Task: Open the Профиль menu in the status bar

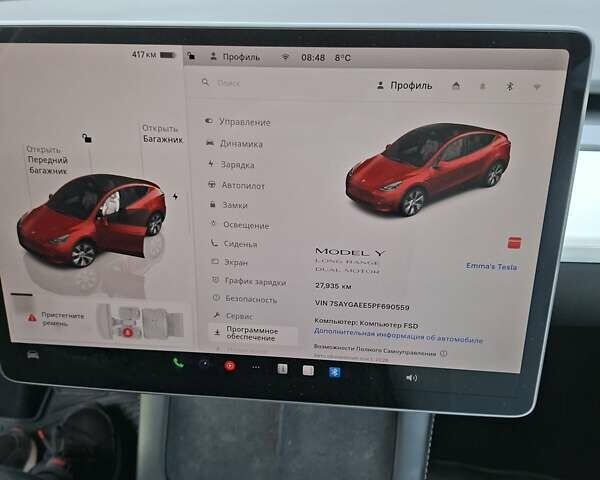Action: coord(235,57)
